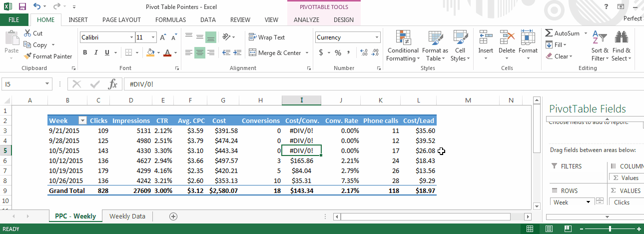
Task: Top align the cell contents
Action: [x=188, y=37]
